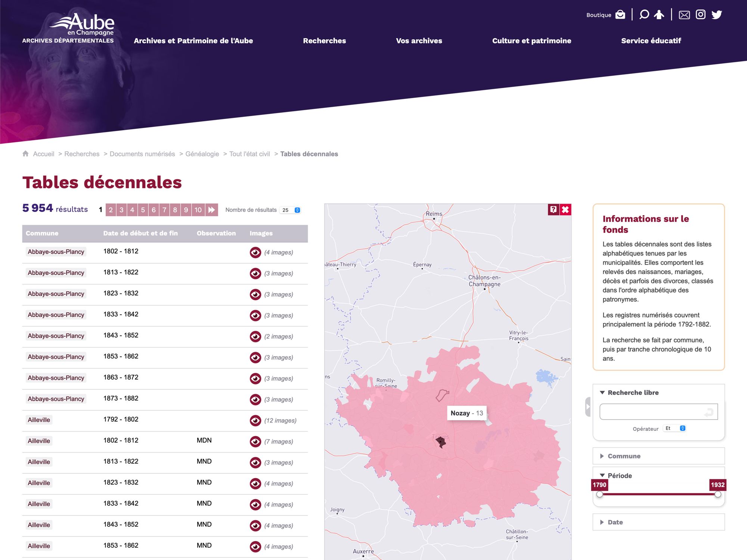747x560 pixels.
Task: Click the user account person icon
Action: pyautogui.click(x=659, y=15)
